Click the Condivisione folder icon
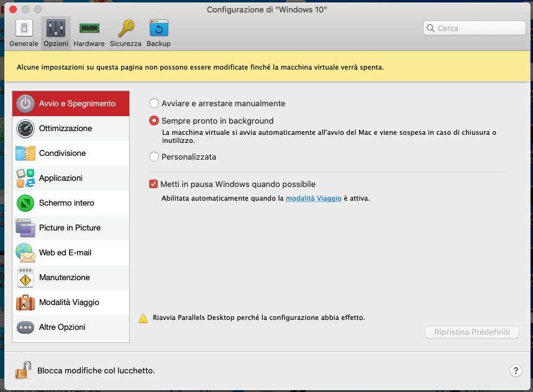 click(x=25, y=153)
